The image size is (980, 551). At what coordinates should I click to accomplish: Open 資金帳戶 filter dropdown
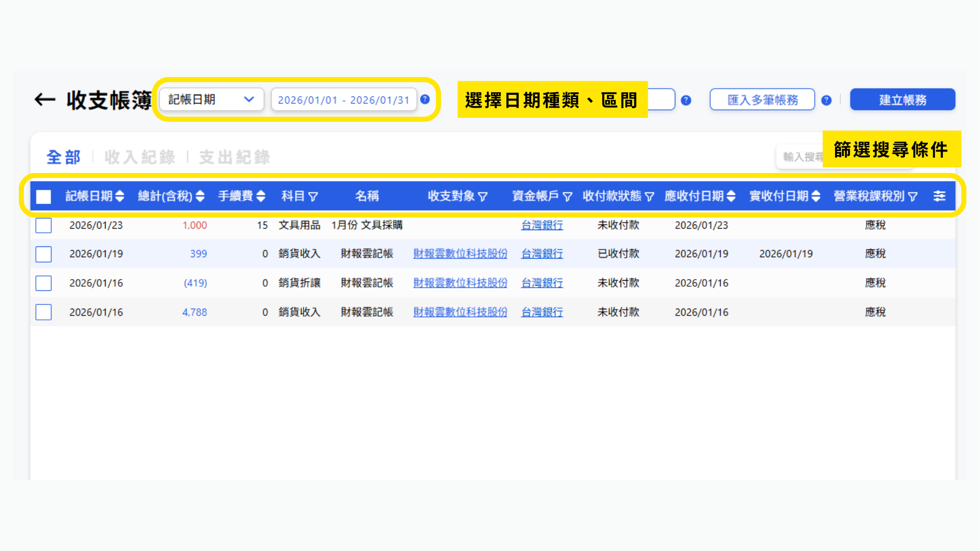pyautogui.click(x=567, y=196)
